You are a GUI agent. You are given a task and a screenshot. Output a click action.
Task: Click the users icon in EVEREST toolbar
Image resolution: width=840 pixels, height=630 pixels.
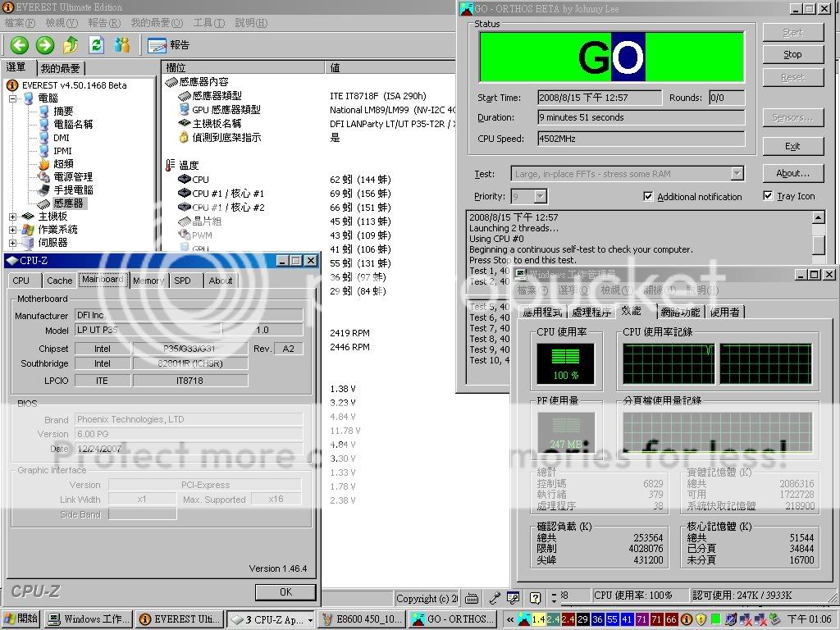tap(122, 45)
